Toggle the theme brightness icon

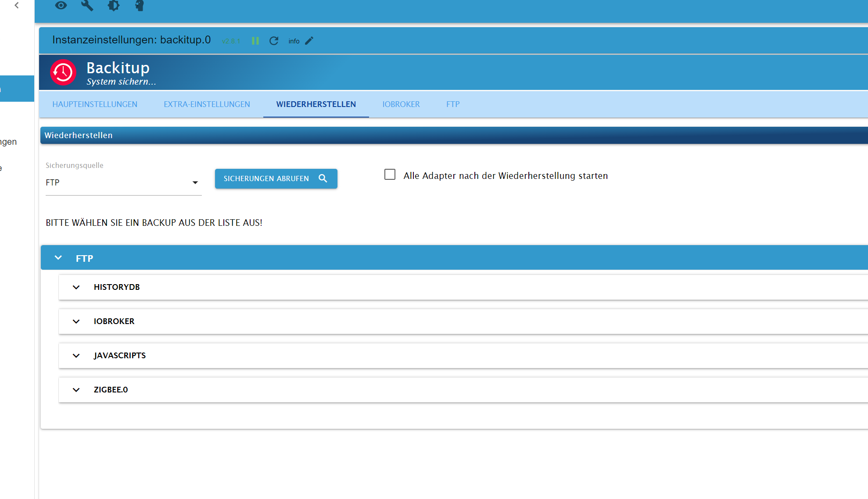tap(114, 5)
